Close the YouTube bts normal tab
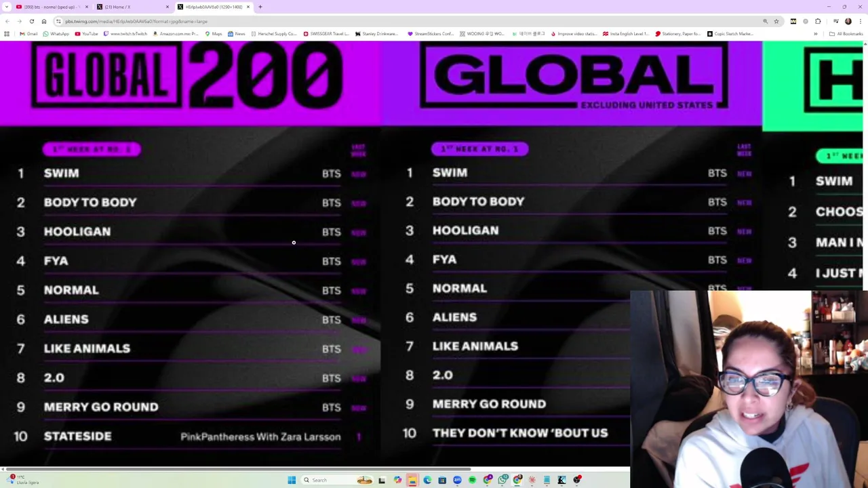868x488 pixels. pyautogui.click(x=87, y=7)
